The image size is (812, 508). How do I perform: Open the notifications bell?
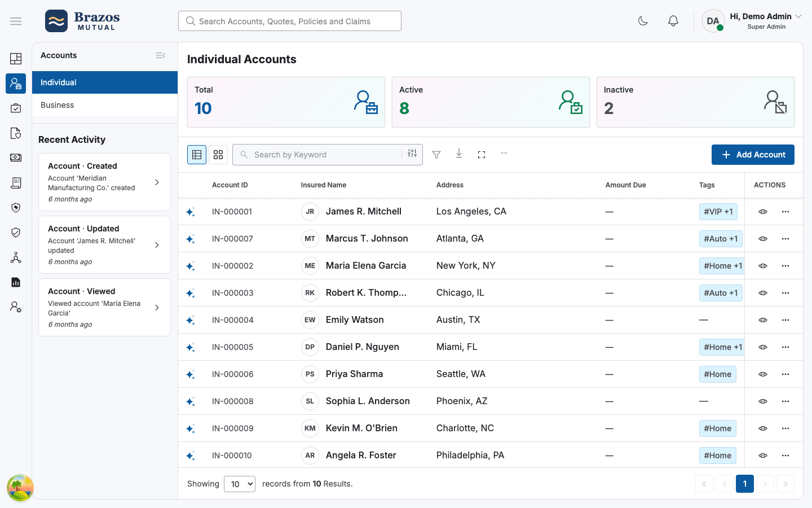[673, 21]
